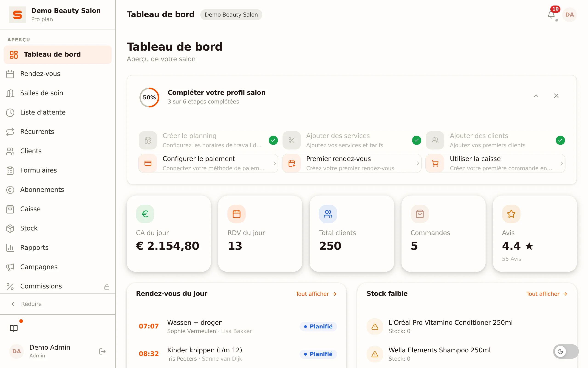Click the euro icon on CA du jour card
The height and width of the screenshot is (368, 588).
(145, 214)
